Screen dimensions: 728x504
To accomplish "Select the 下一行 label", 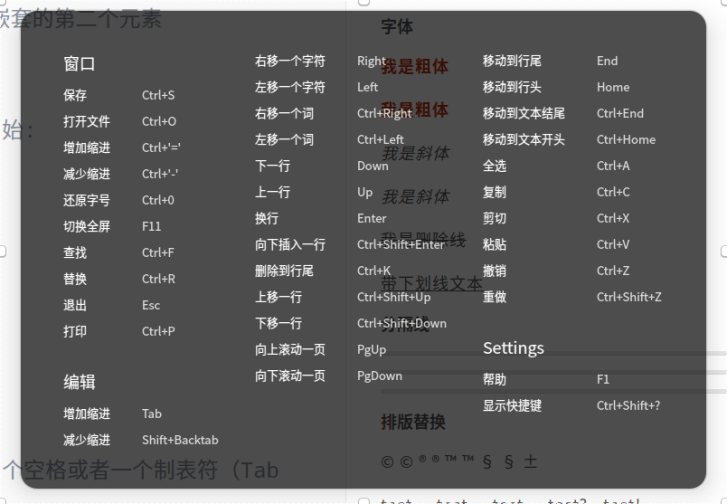I will (273, 166).
